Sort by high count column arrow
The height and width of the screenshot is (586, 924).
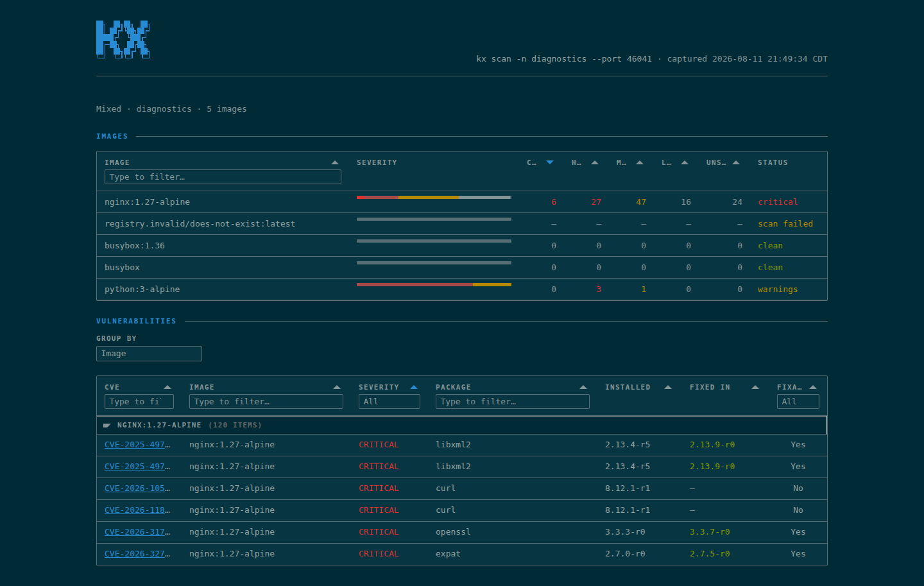point(595,162)
